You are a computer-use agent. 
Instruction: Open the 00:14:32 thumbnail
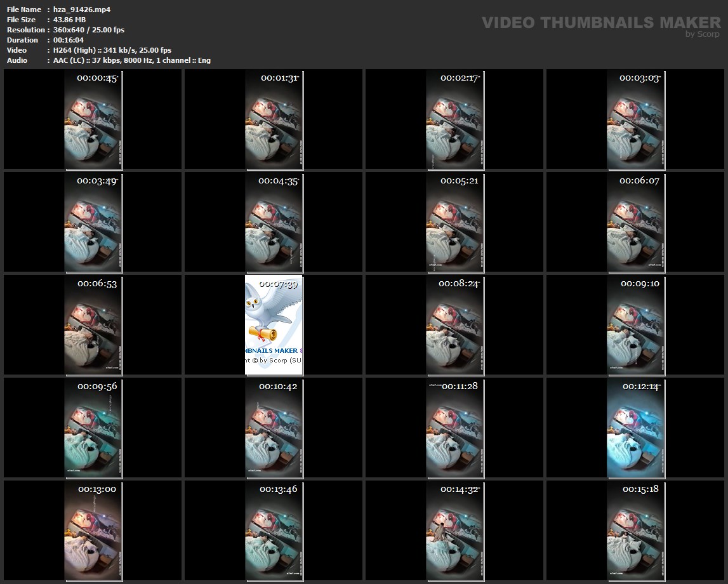tap(454, 531)
